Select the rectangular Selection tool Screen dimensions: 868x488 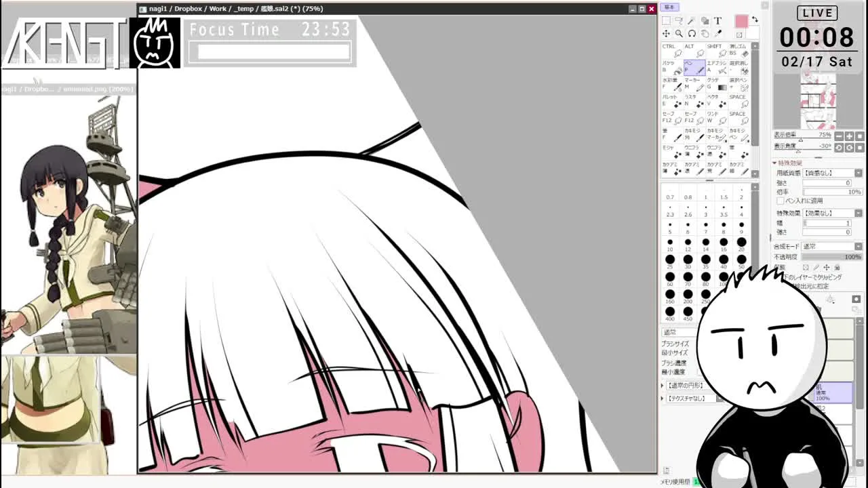point(666,21)
